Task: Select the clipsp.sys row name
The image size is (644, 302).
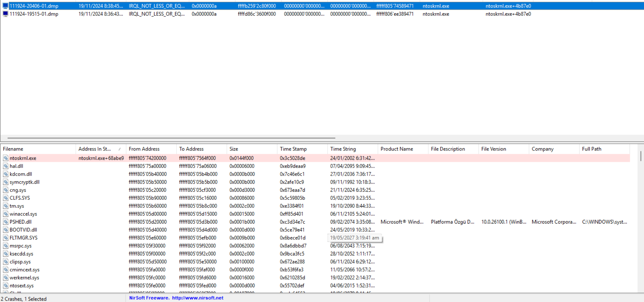Action: tap(20, 262)
